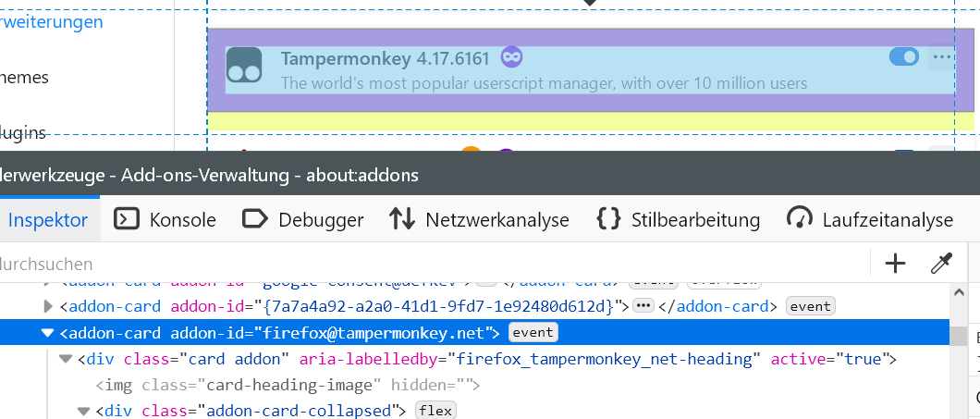
Task: Select the img card-heading-image node
Action: click(x=288, y=385)
